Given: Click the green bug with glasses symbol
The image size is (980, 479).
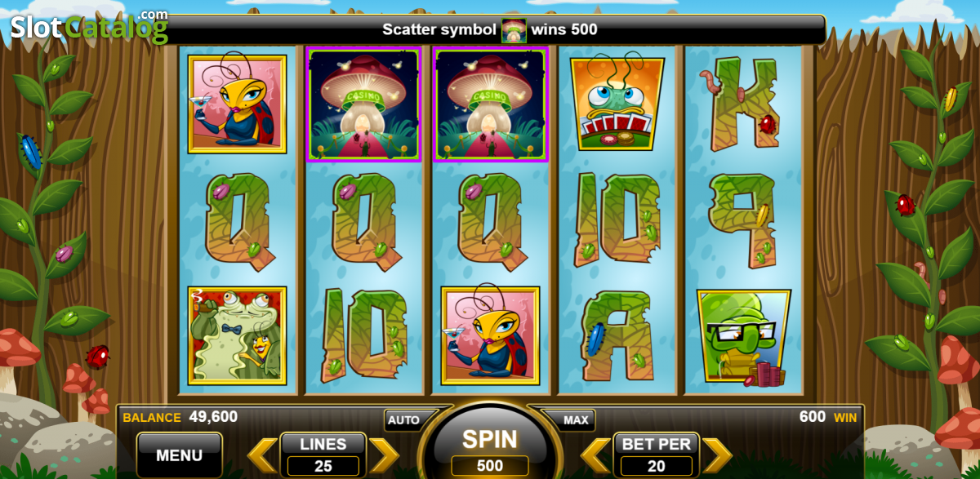Looking at the screenshot, I should coord(742,337).
